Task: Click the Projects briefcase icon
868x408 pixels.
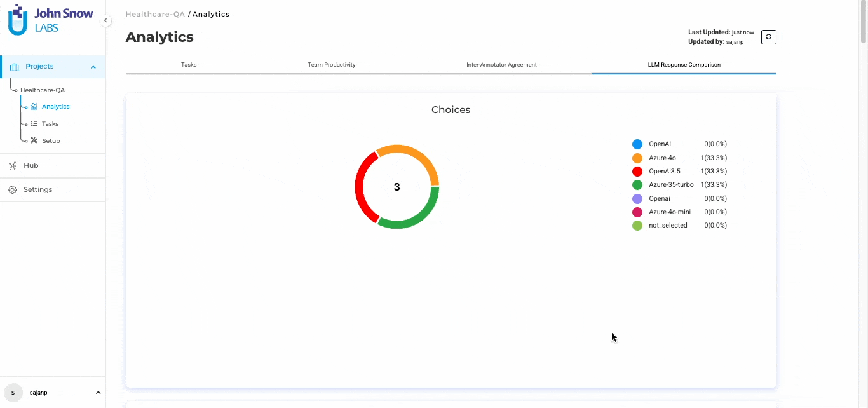Action: (15, 67)
